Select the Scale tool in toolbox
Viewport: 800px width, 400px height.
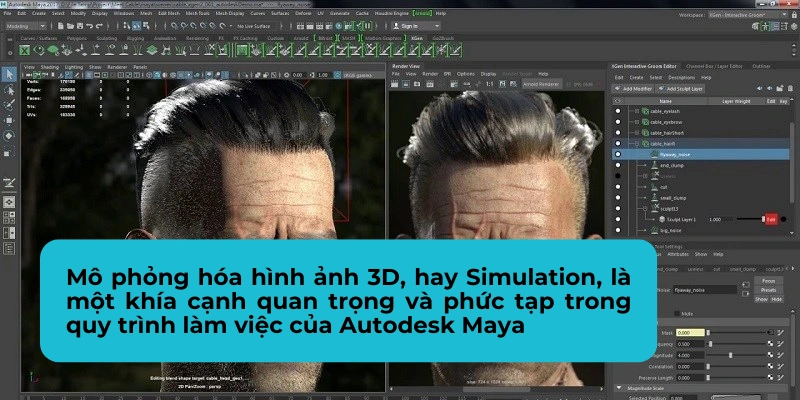9,151
